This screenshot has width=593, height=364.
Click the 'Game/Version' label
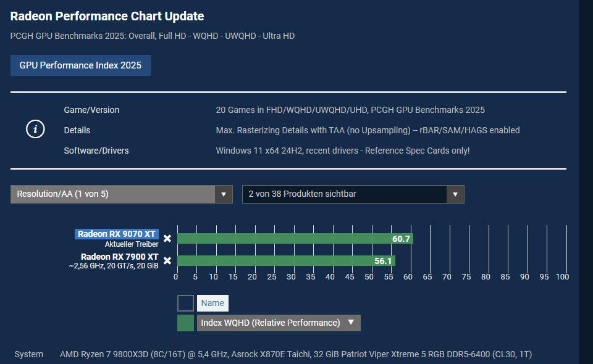pyautogui.click(x=91, y=110)
